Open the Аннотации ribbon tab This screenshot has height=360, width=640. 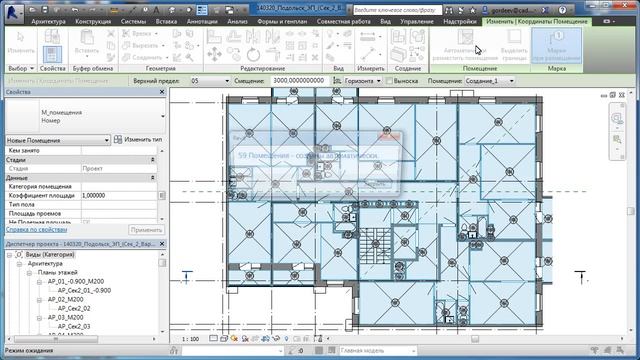coord(202,21)
